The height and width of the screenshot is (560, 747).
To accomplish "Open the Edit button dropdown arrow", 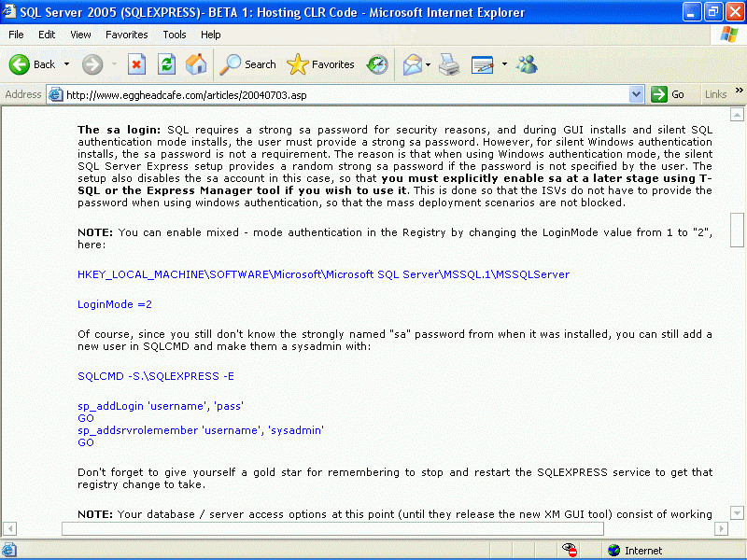I will 504,64.
